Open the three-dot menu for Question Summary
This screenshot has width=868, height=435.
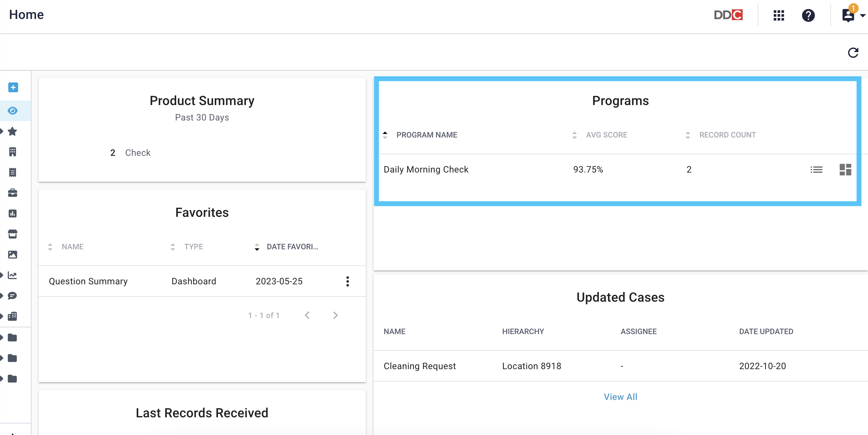pos(348,281)
